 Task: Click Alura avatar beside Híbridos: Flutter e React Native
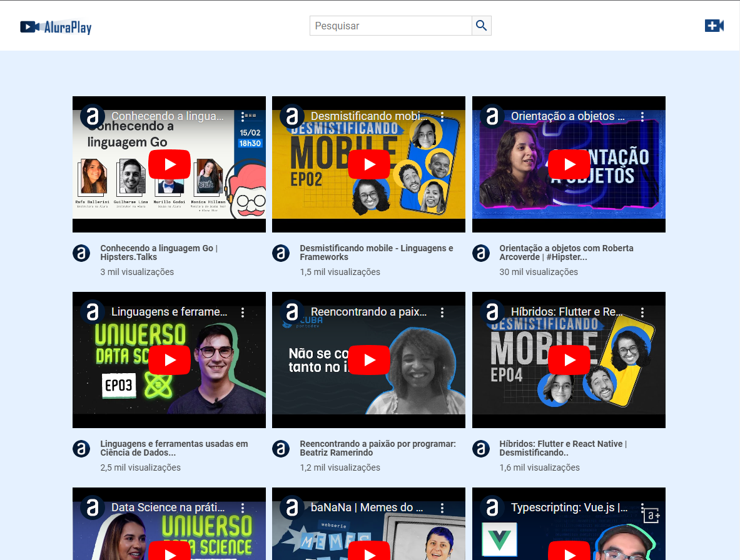click(x=481, y=449)
